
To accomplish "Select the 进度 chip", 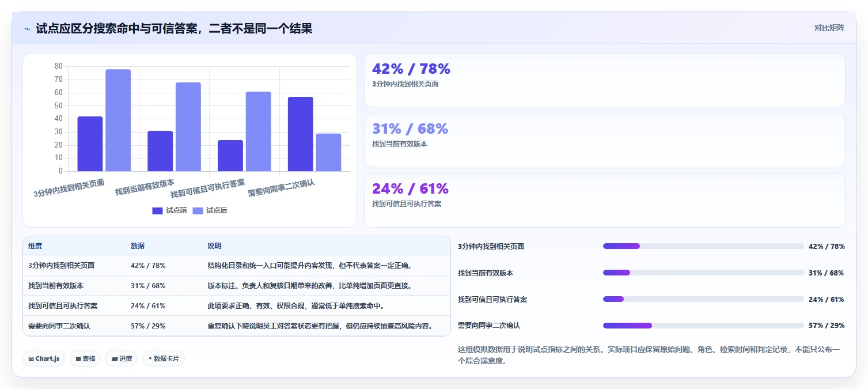I will 122,358.
